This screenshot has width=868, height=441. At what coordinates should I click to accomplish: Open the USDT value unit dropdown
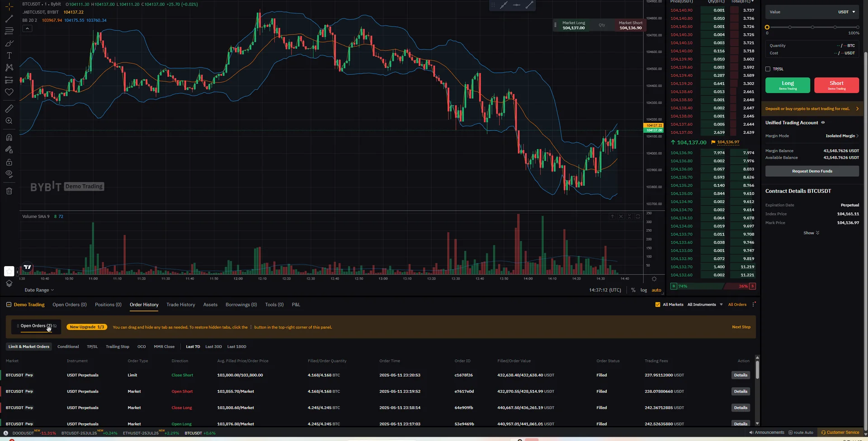tap(846, 12)
